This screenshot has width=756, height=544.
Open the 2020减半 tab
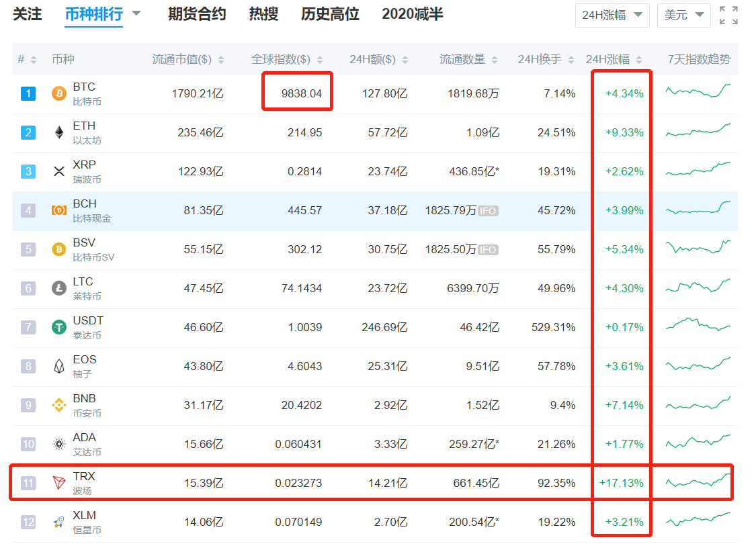tap(412, 14)
